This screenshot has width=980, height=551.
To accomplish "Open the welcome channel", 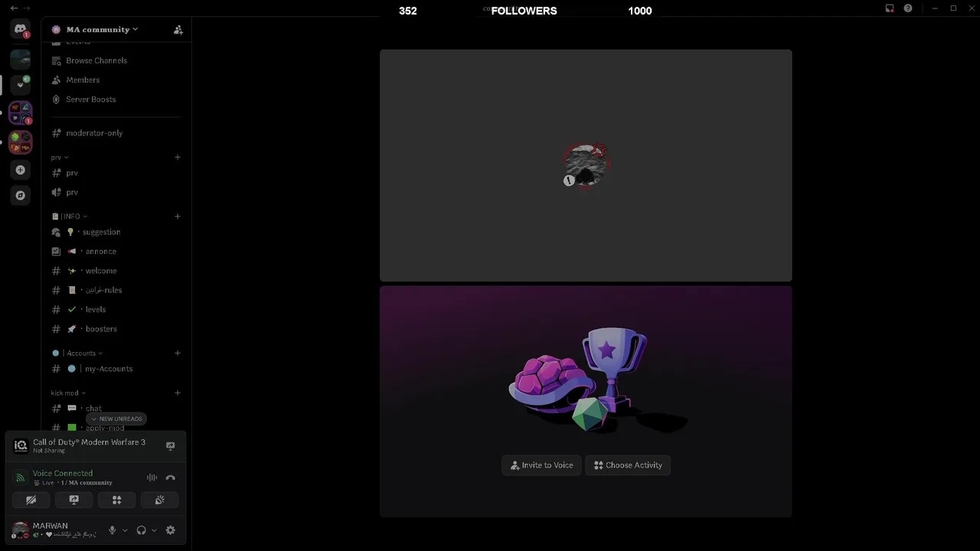I will (x=115, y=271).
